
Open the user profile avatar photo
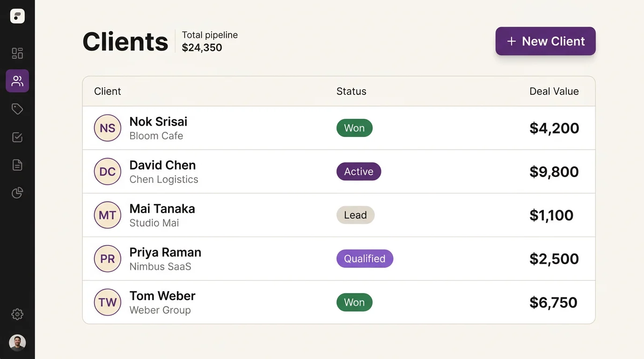point(17,343)
